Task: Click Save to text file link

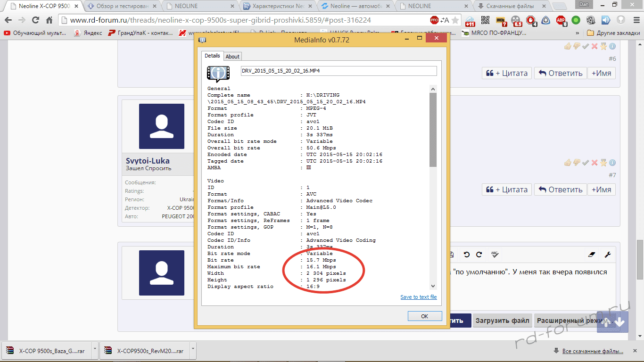Action: (x=419, y=297)
